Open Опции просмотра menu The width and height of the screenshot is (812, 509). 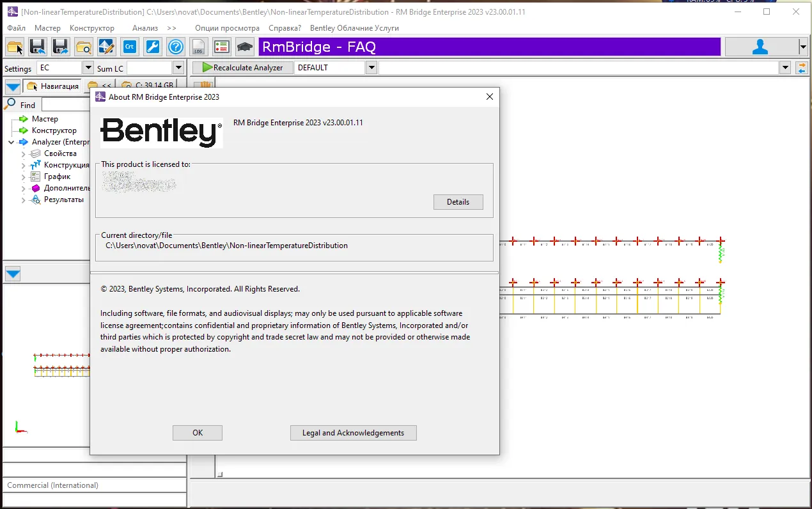pos(227,28)
